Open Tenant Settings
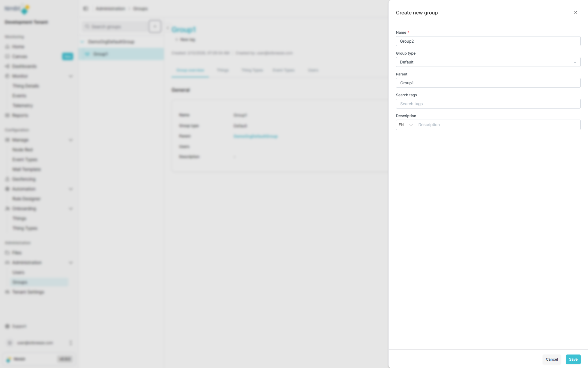This screenshot has height=368, width=588. (28, 292)
